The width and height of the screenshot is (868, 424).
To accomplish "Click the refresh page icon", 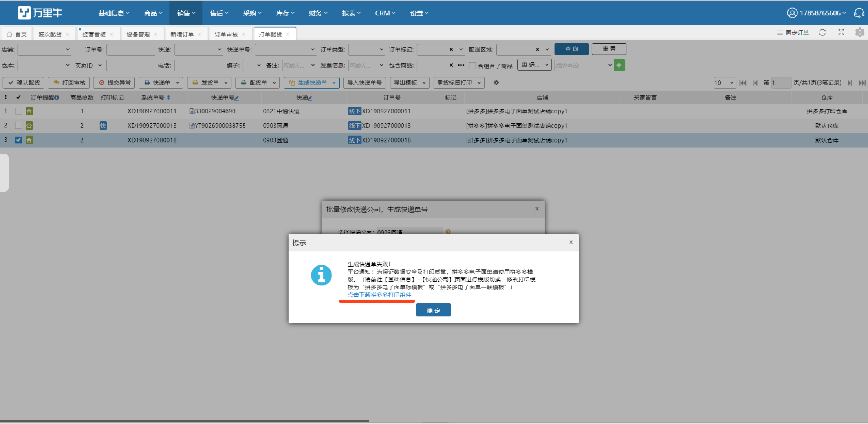I will point(822,33).
